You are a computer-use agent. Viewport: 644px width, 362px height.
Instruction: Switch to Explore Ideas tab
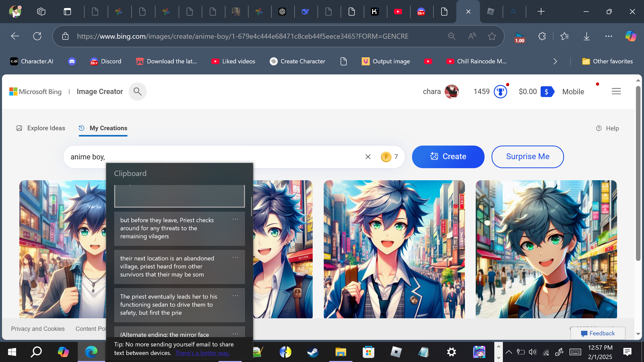point(41,128)
